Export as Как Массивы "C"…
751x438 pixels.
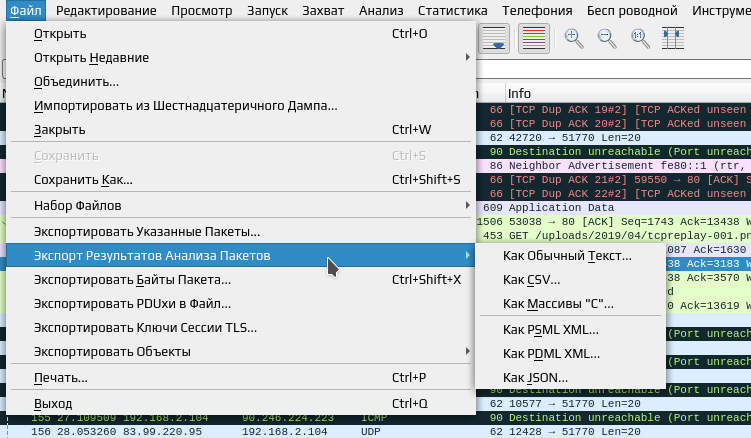coord(570,303)
